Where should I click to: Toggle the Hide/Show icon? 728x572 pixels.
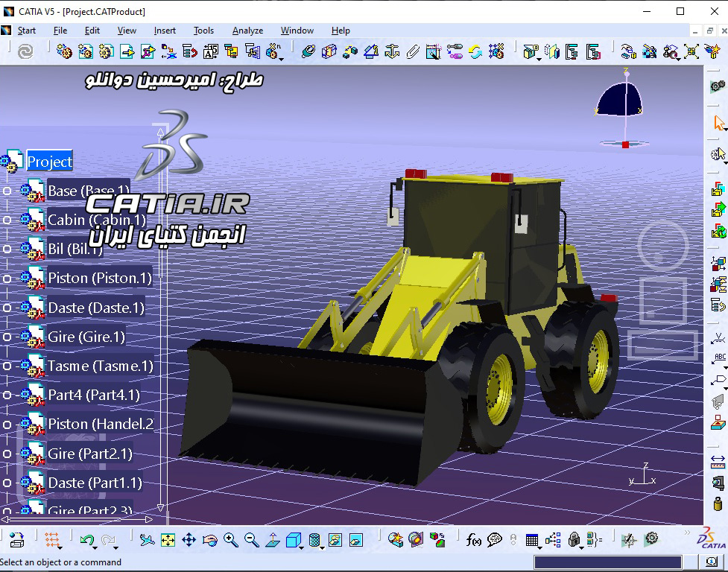pyautogui.click(x=335, y=539)
